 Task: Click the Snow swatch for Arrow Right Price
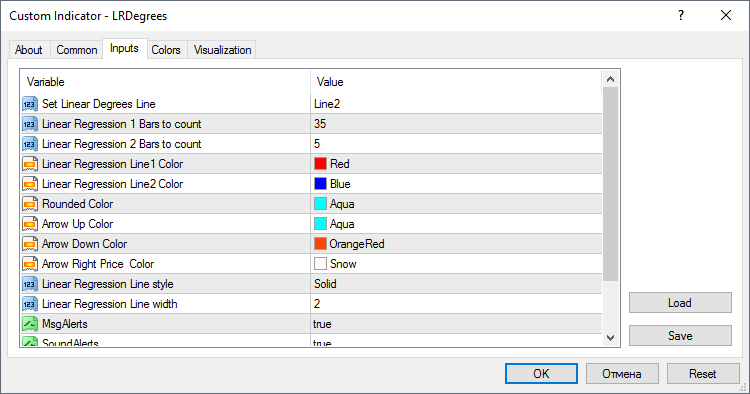[x=320, y=264]
